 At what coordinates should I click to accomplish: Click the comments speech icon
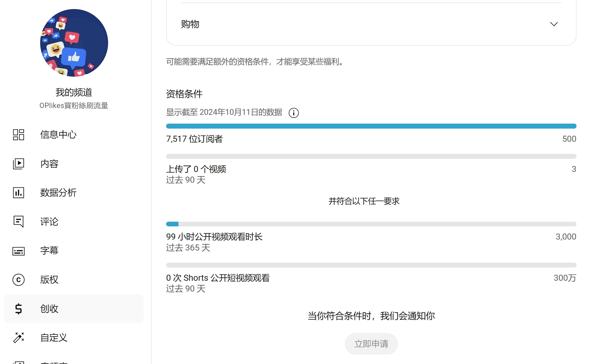pos(18,221)
